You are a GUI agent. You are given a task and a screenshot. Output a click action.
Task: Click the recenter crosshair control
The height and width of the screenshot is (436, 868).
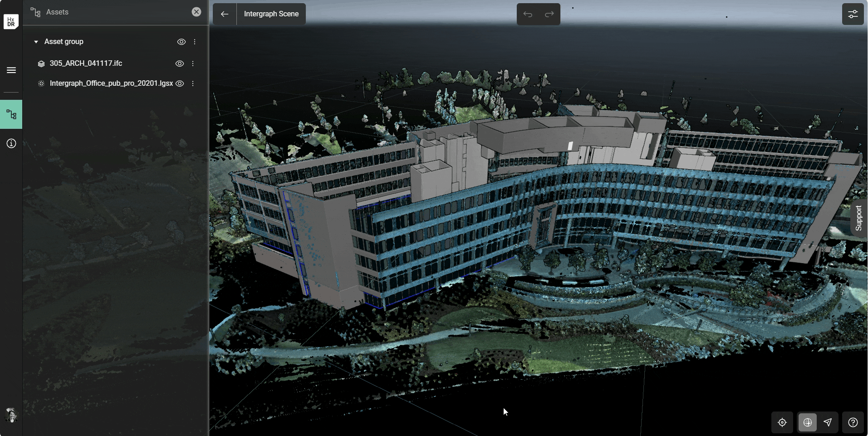(783, 422)
